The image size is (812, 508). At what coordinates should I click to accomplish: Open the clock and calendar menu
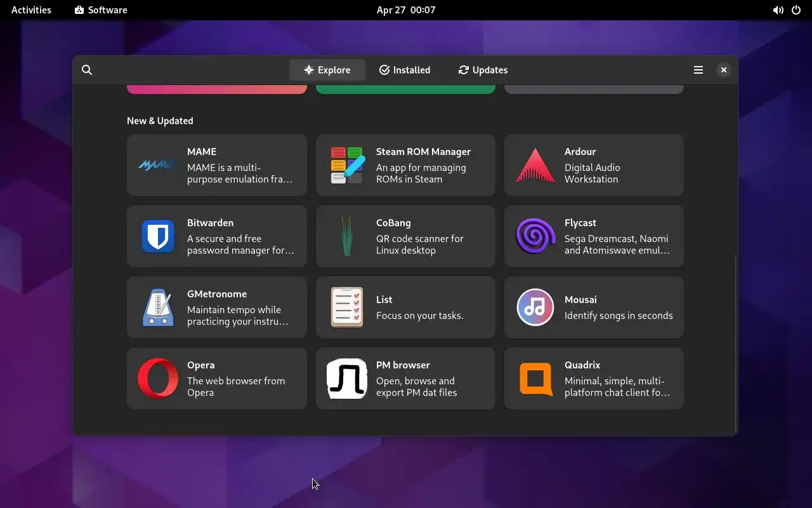point(406,10)
